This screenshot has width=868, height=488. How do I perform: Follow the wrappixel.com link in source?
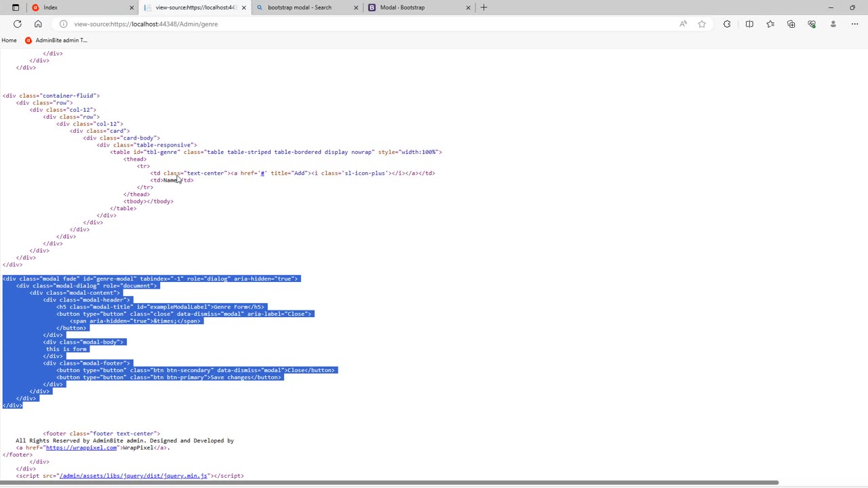(x=81, y=448)
